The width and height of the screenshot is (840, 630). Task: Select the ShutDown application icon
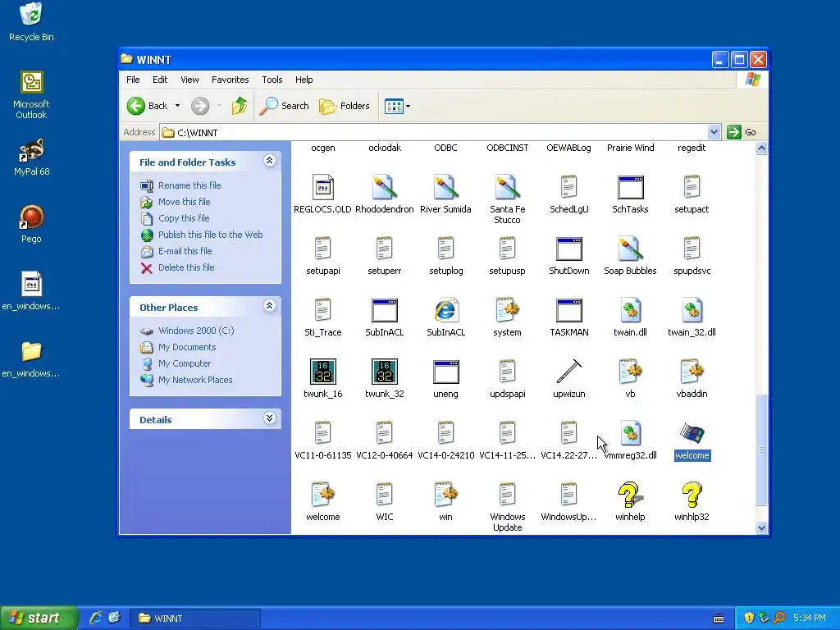coord(569,249)
